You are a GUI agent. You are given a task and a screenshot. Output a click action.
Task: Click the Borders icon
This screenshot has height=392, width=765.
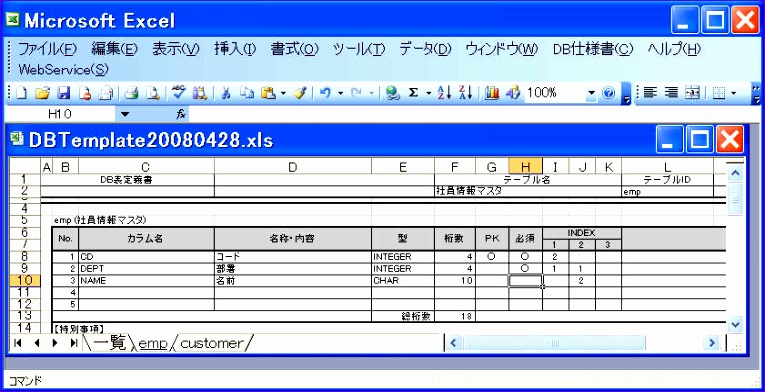(718, 93)
